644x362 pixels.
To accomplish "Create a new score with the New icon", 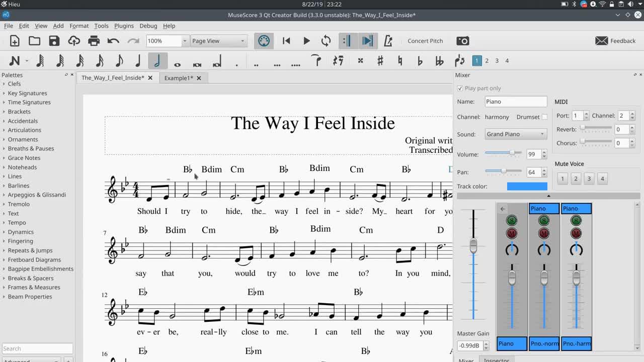I will [x=15, y=41].
